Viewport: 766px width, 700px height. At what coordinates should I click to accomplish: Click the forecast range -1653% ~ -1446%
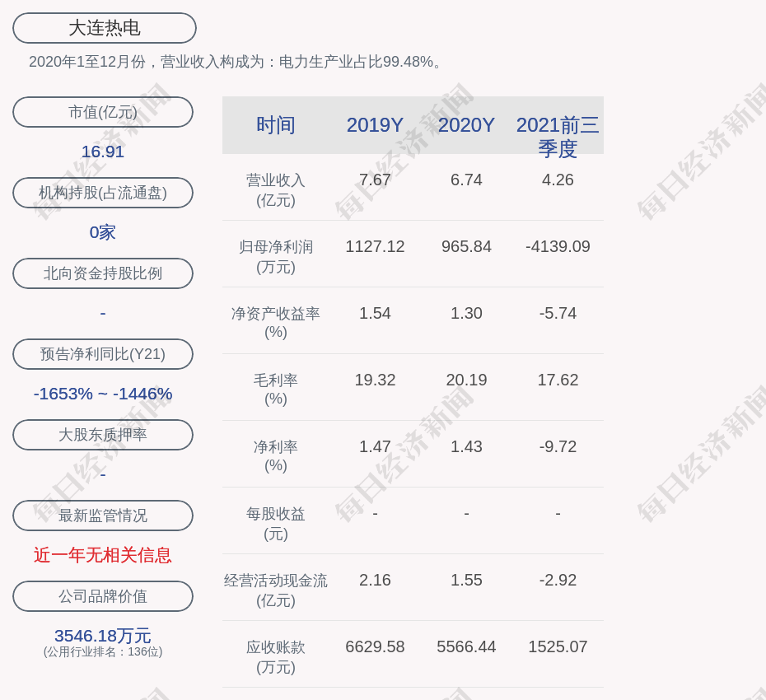103,394
